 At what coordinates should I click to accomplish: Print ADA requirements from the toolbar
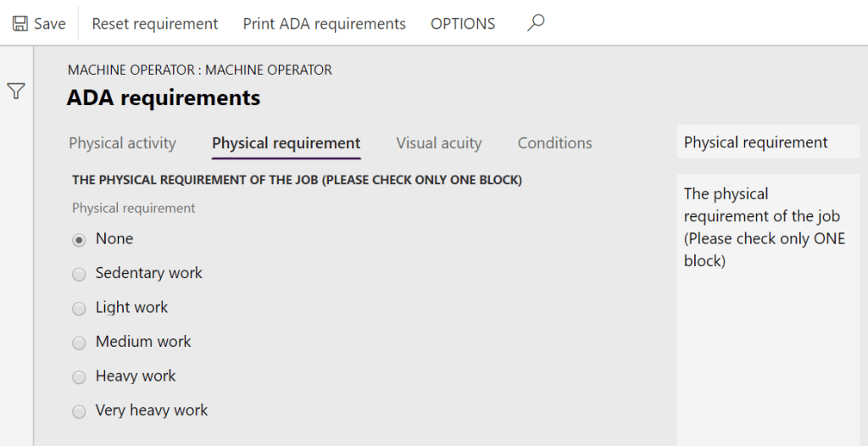pos(324,24)
